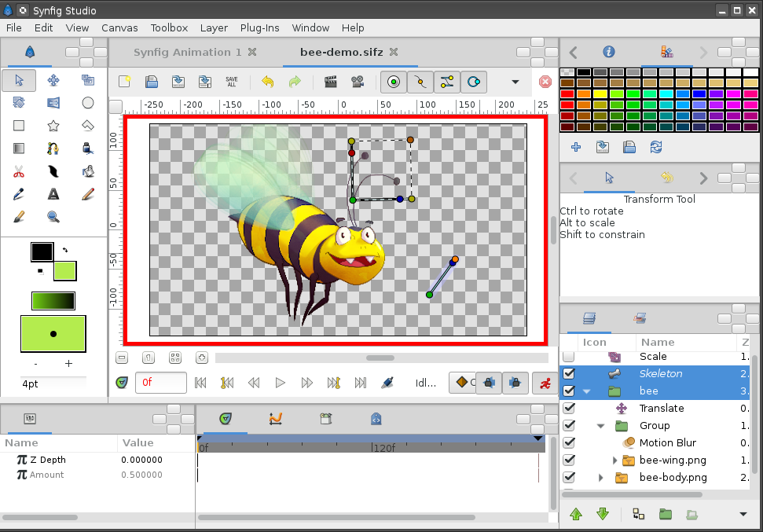The width and height of the screenshot is (763, 532).
Task: Open the toolbar overflow dropdown arrow
Action: click(x=514, y=81)
